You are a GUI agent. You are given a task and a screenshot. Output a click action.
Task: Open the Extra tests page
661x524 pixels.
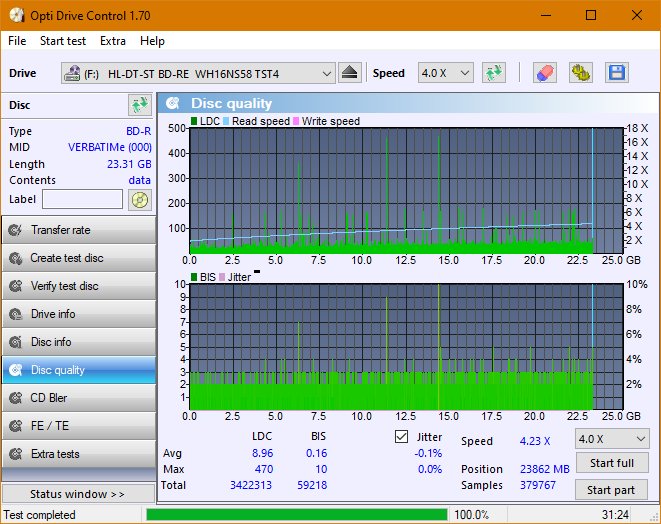(79, 454)
